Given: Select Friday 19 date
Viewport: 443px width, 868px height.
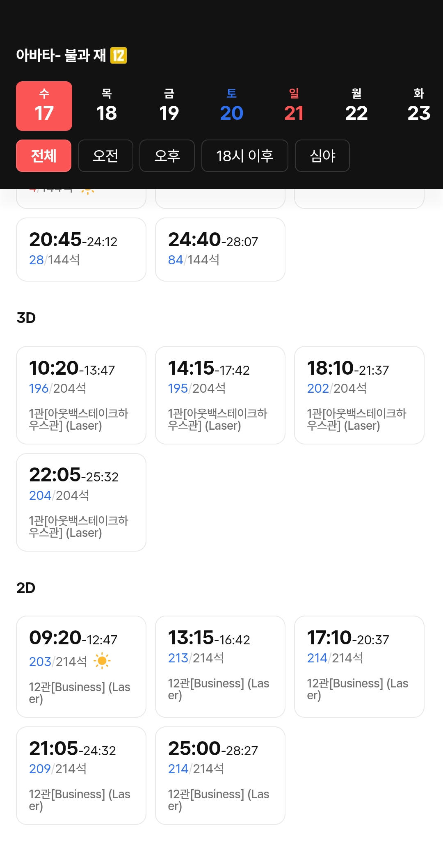Looking at the screenshot, I should (169, 106).
